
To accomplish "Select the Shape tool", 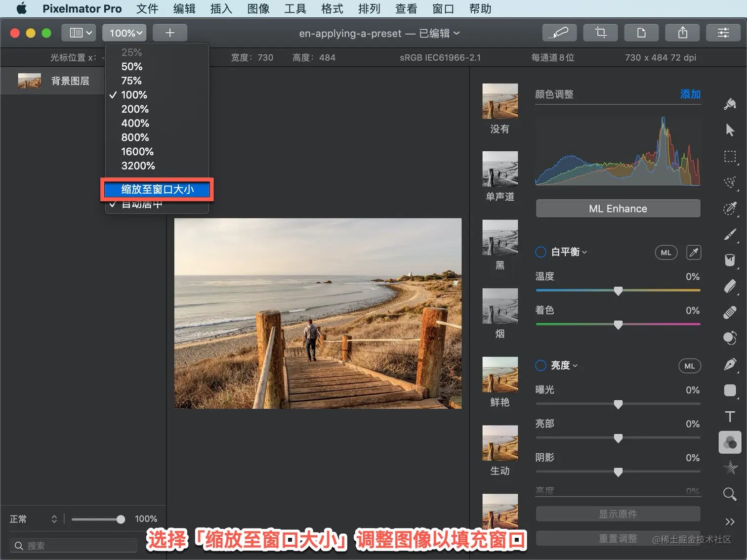I will click(730, 390).
